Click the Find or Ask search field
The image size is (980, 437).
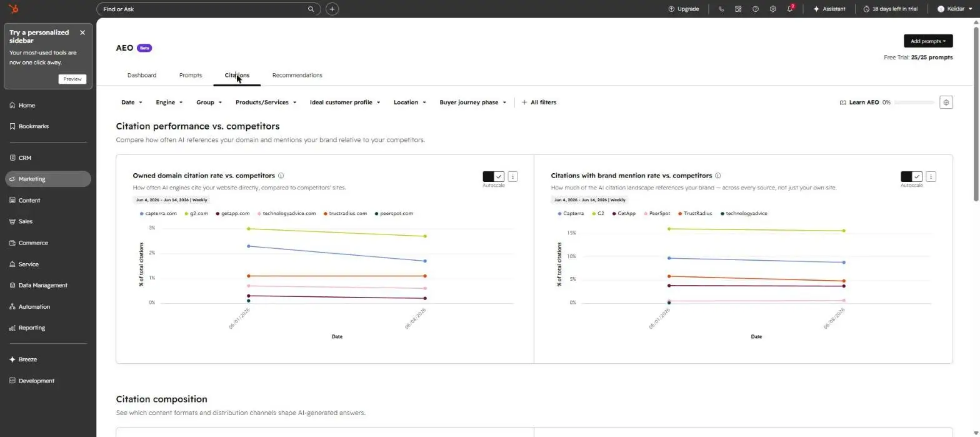tap(208, 9)
